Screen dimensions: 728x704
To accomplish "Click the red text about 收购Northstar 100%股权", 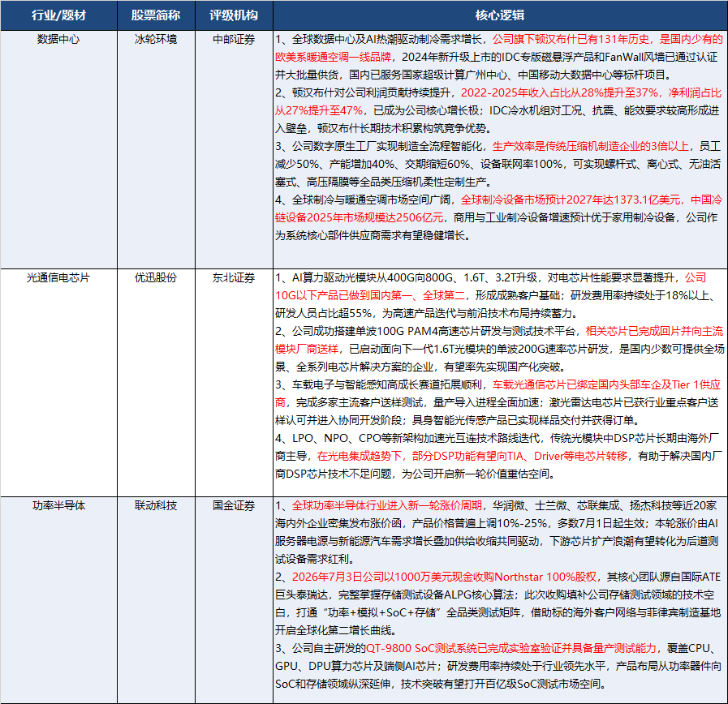I will point(444,577).
